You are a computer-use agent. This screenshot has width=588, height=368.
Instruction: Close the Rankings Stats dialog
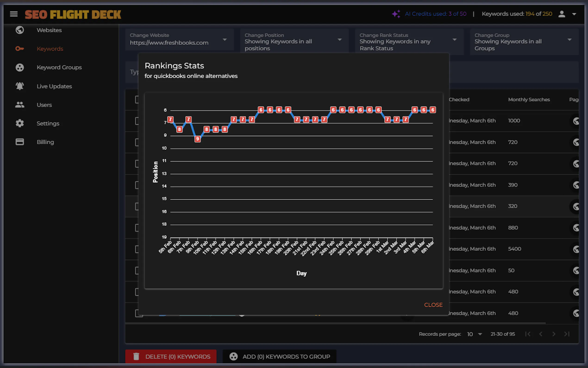point(433,305)
